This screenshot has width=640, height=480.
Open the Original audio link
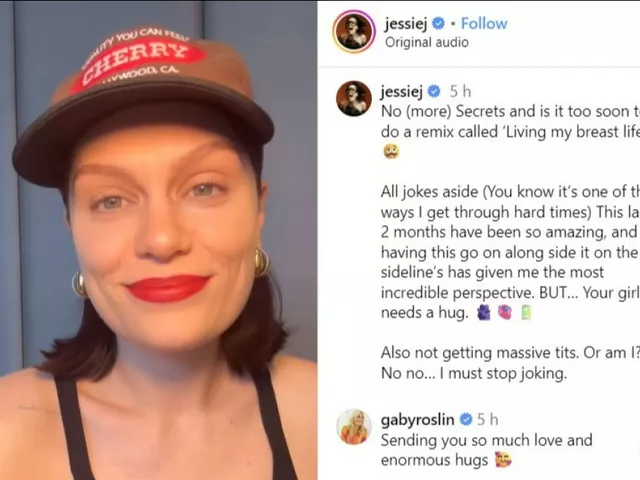427,42
